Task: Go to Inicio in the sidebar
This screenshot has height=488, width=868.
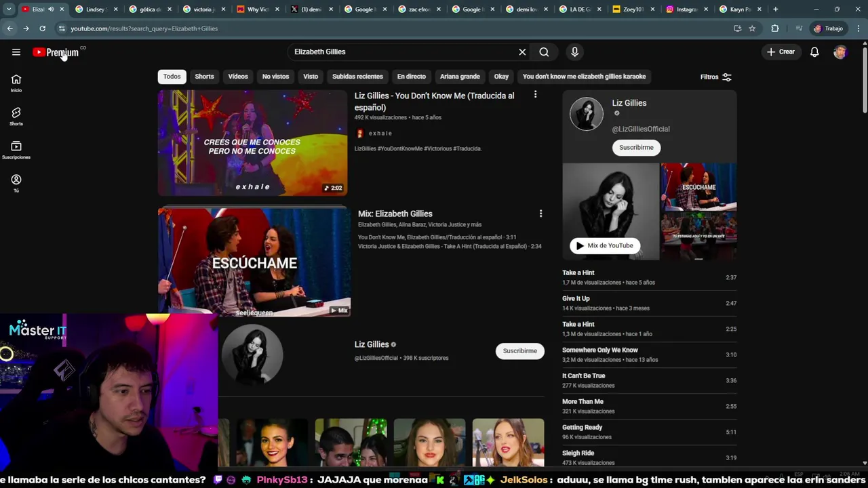Action: pos(16,83)
